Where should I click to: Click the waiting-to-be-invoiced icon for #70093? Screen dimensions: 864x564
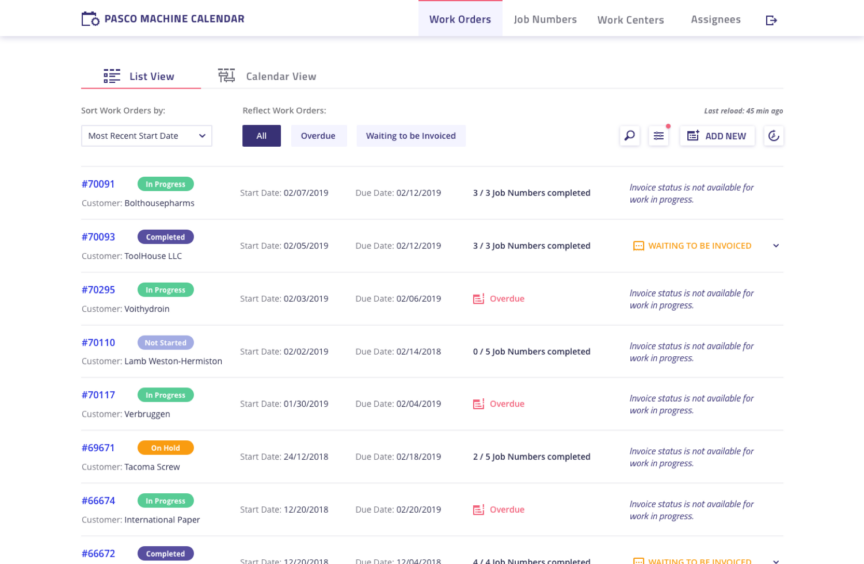pyautogui.click(x=638, y=246)
